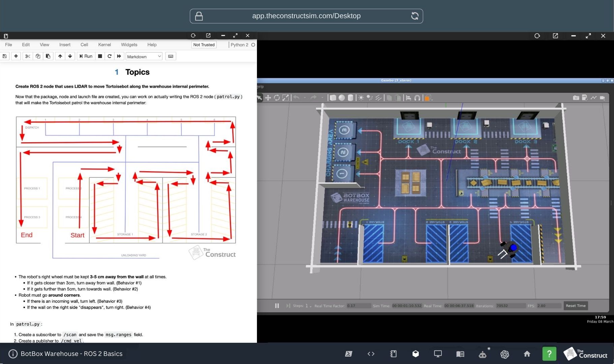
Task: Move selected cell up
Action: [x=60, y=56]
